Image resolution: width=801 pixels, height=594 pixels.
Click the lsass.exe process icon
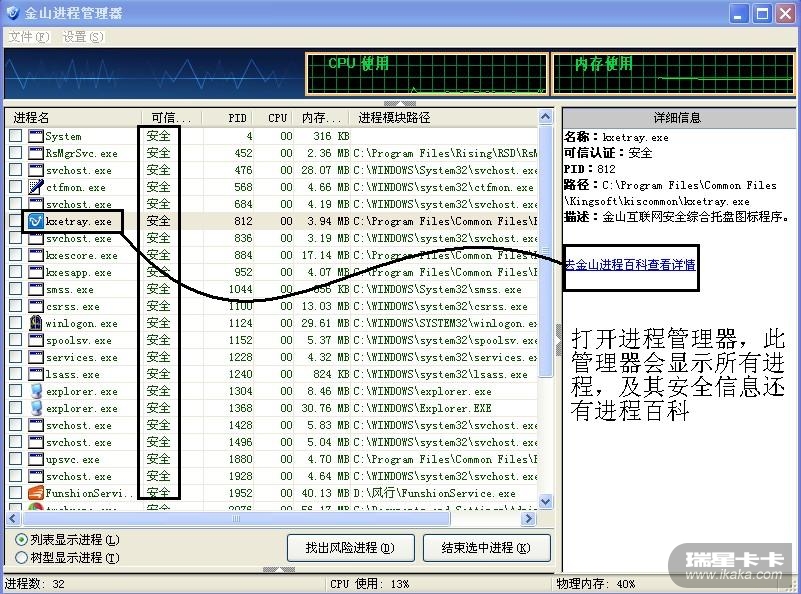pos(36,374)
